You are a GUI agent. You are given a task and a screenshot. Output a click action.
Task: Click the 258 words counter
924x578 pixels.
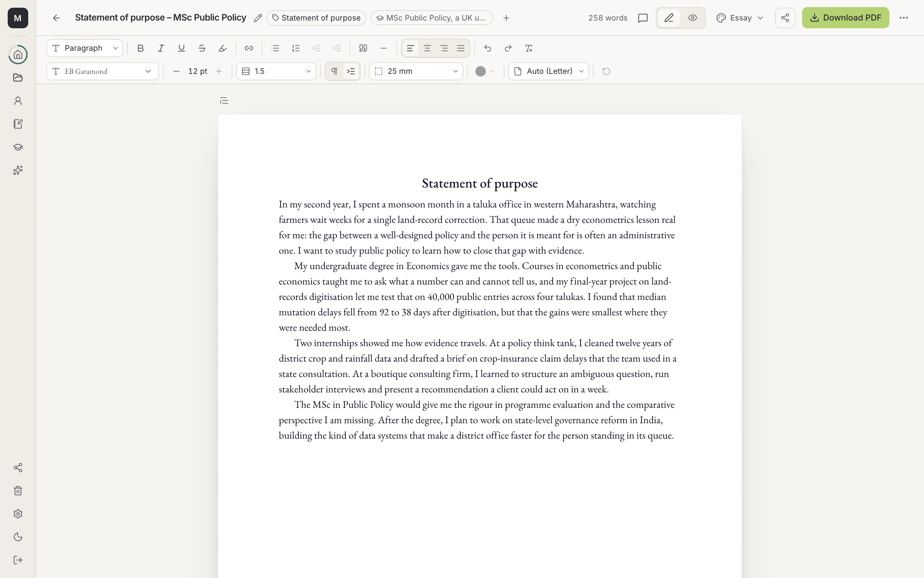pyautogui.click(x=607, y=18)
